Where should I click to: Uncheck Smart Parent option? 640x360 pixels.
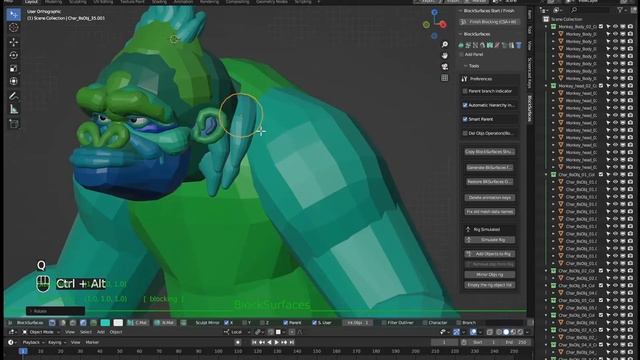pos(465,119)
